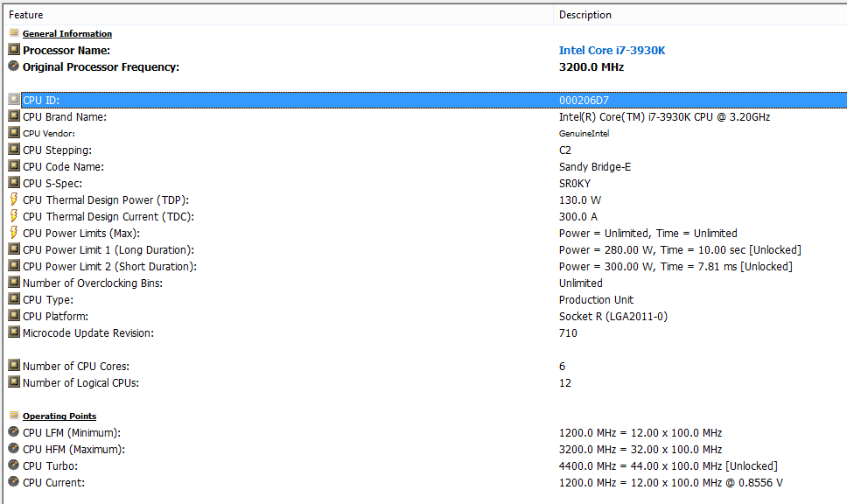Select the CPU ID value 000206D7
847x504 pixels.
click(x=584, y=101)
